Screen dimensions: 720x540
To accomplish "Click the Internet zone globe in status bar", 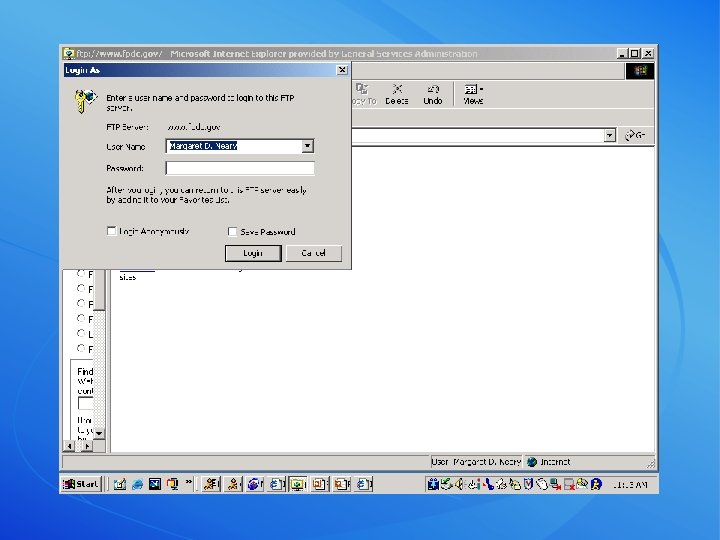I will tap(532, 462).
